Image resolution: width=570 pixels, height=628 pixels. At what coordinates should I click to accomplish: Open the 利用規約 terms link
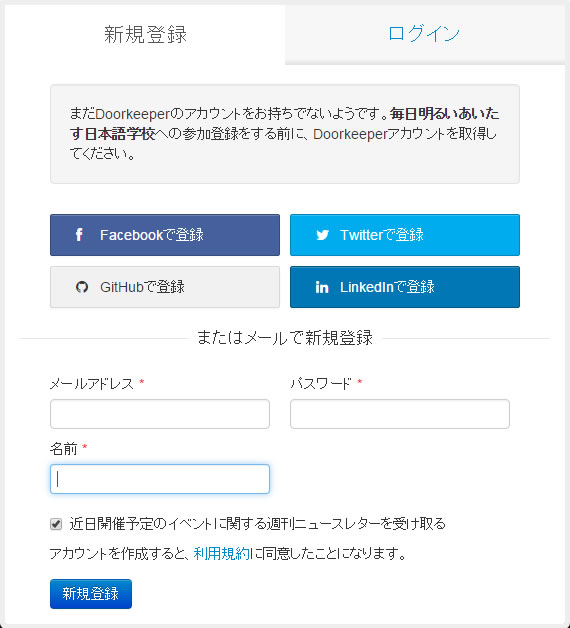pos(222,554)
